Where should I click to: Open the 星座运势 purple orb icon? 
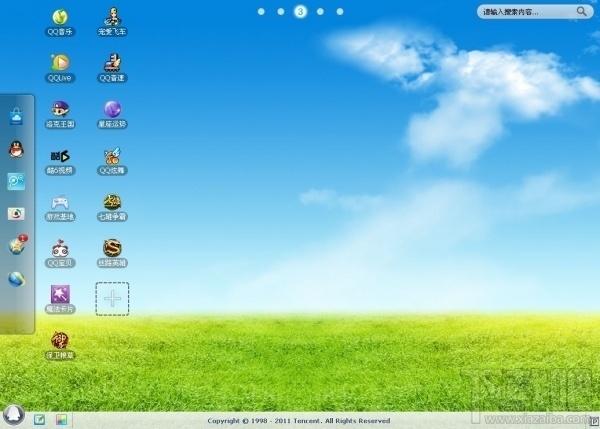click(112, 109)
